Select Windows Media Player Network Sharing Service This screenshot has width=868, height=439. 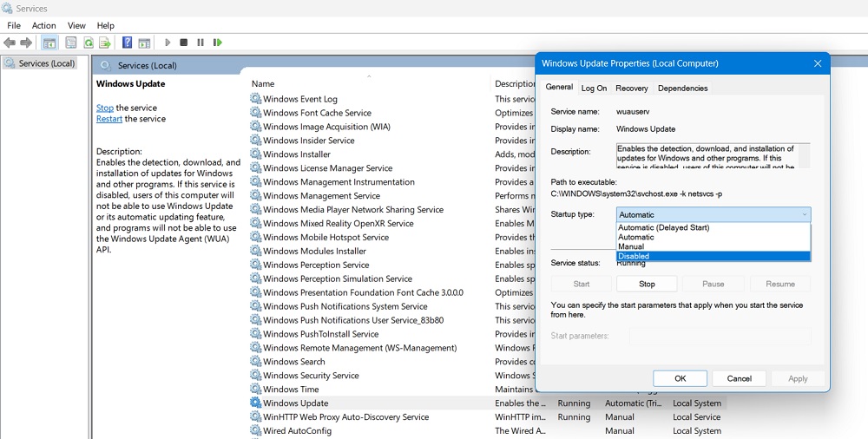click(352, 209)
